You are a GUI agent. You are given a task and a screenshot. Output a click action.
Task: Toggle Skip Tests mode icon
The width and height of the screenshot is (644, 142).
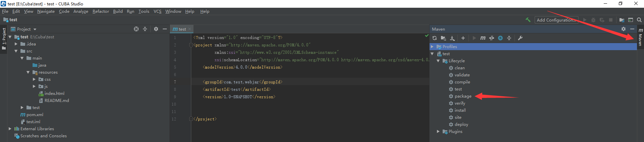492,38
